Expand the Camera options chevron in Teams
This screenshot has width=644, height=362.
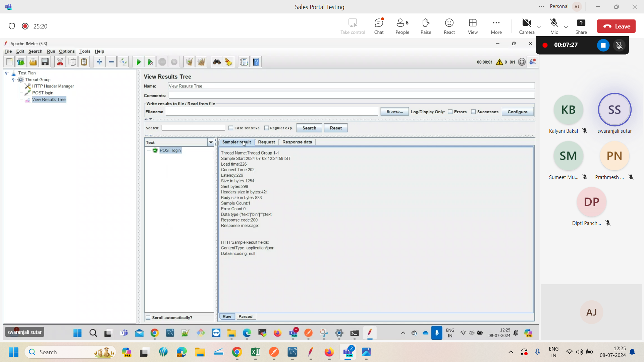click(539, 27)
